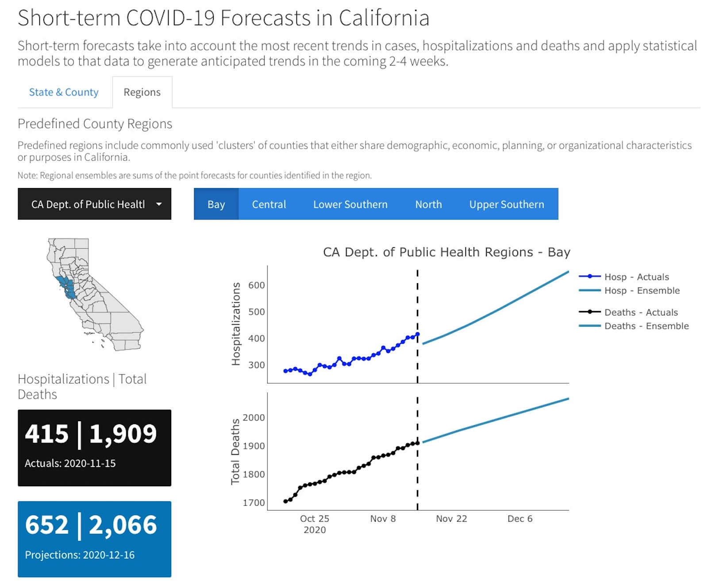The width and height of the screenshot is (708, 588).
Task: Click last black total deaths data point
Action: click(x=417, y=442)
